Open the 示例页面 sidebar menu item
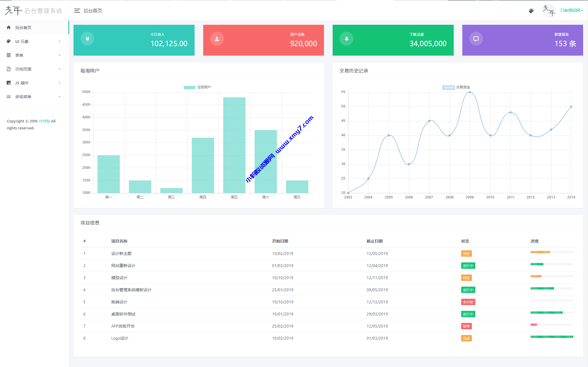The image size is (588, 367). click(23, 69)
